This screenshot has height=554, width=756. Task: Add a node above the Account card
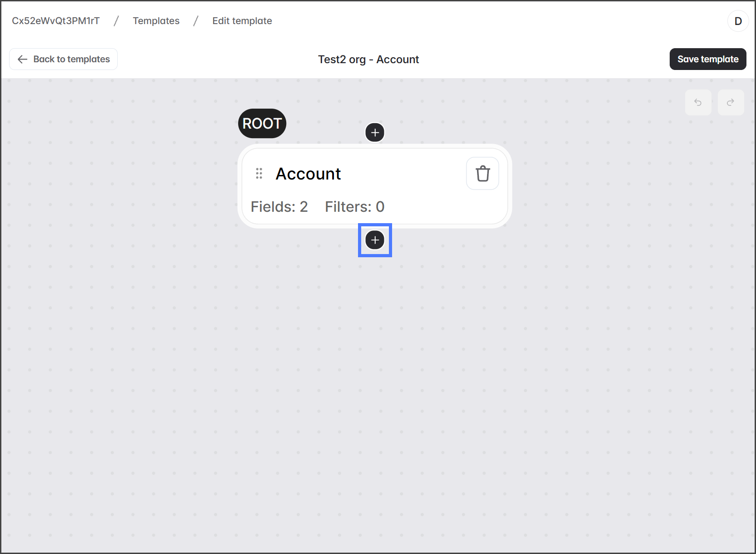(375, 133)
